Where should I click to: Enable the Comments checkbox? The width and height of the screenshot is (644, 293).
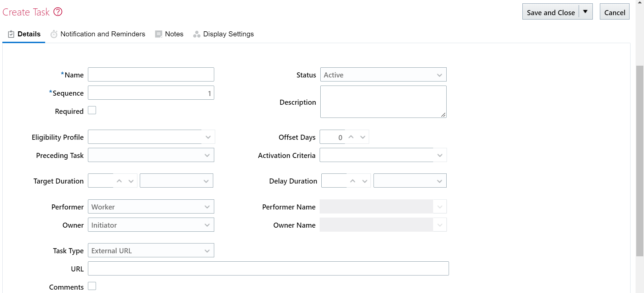pyautogui.click(x=92, y=286)
